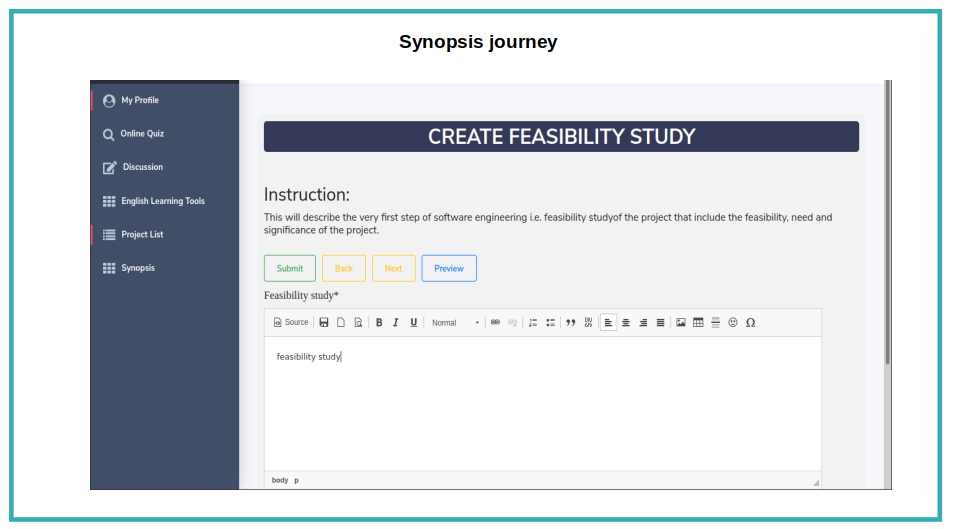Apply block quote formatting
The image size is (958, 529).
571,323
